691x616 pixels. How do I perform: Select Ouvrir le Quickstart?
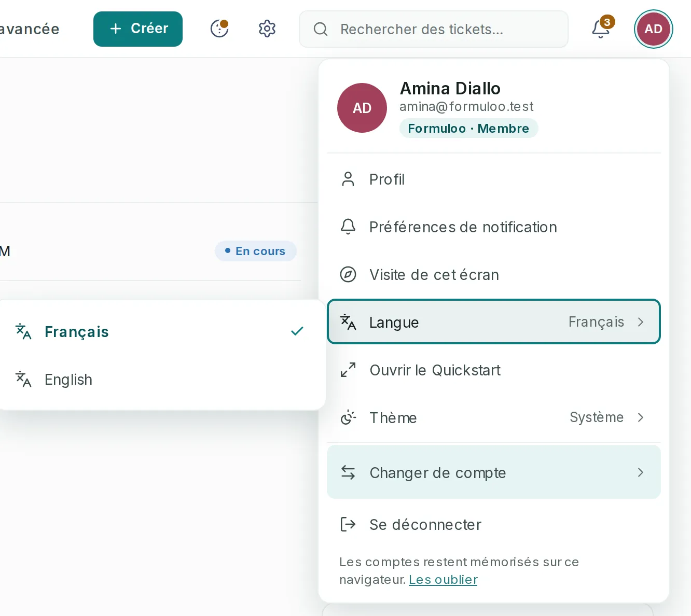point(494,370)
